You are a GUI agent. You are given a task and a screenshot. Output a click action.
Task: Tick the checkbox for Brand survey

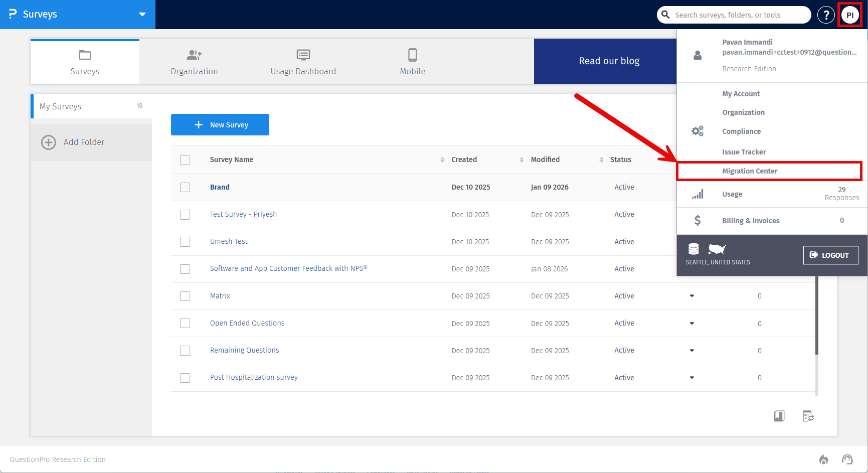tap(185, 187)
